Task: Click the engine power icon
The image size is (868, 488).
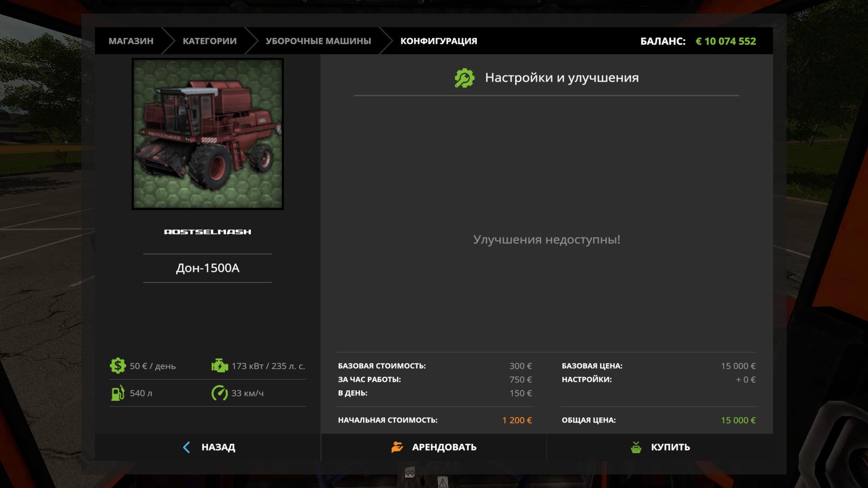Action: tap(219, 366)
